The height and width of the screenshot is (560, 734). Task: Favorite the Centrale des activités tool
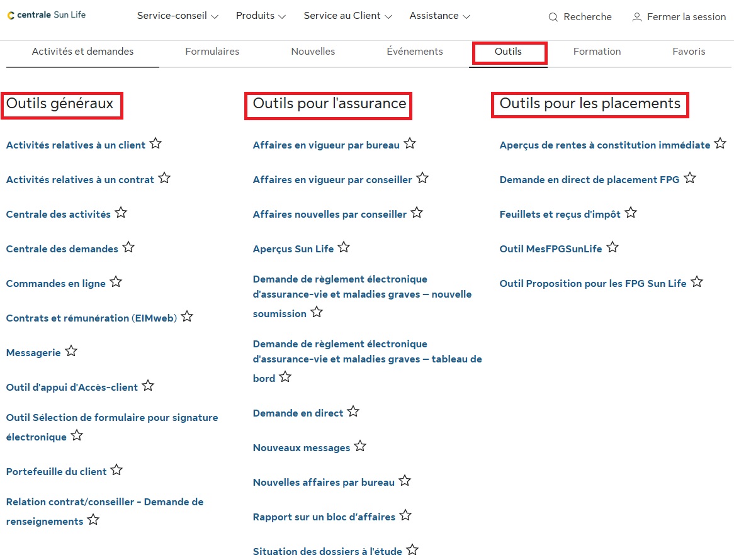click(121, 213)
